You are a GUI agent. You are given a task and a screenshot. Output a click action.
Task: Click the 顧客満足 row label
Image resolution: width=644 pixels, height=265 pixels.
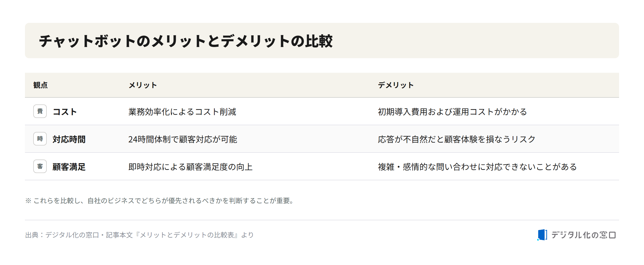point(69,167)
